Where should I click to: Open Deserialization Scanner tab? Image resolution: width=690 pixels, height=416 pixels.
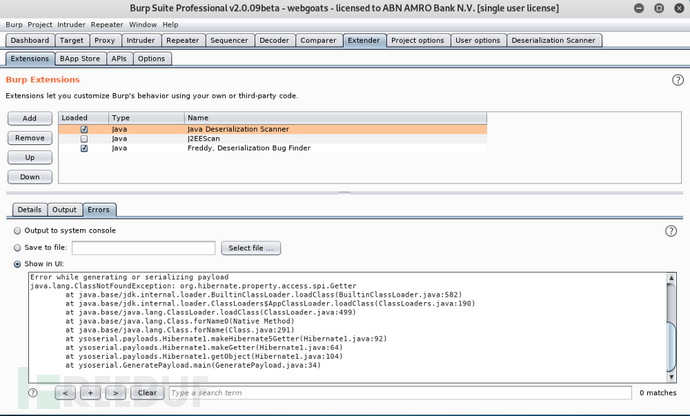tap(553, 40)
